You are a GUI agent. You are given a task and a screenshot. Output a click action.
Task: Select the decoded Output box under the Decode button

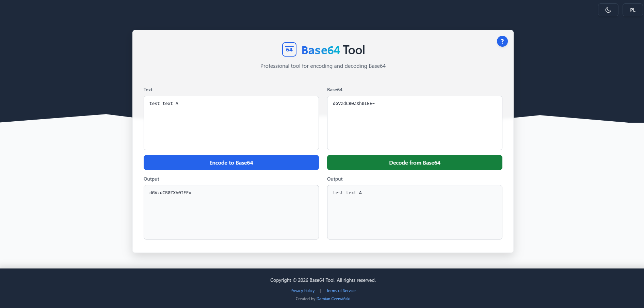(x=415, y=212)
